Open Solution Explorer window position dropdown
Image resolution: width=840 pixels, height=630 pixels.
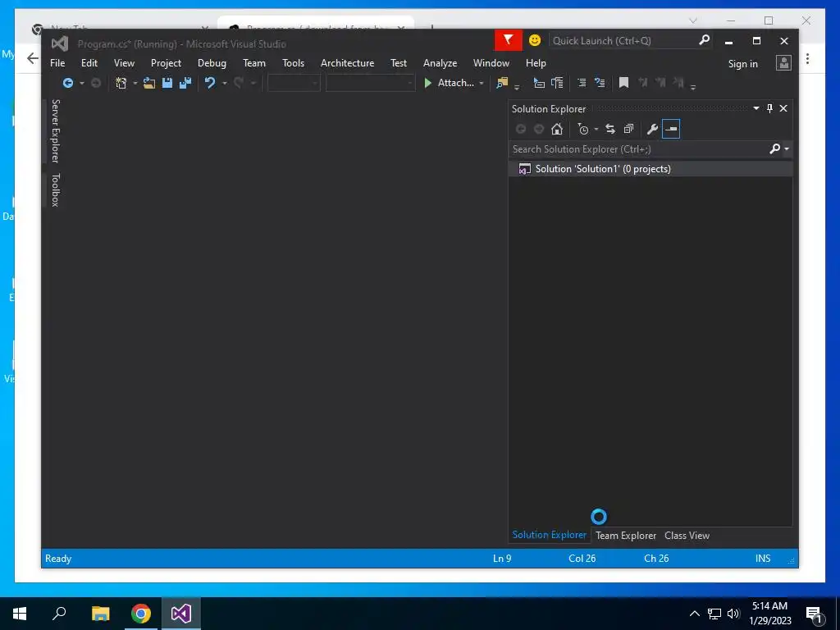[756, 109]
